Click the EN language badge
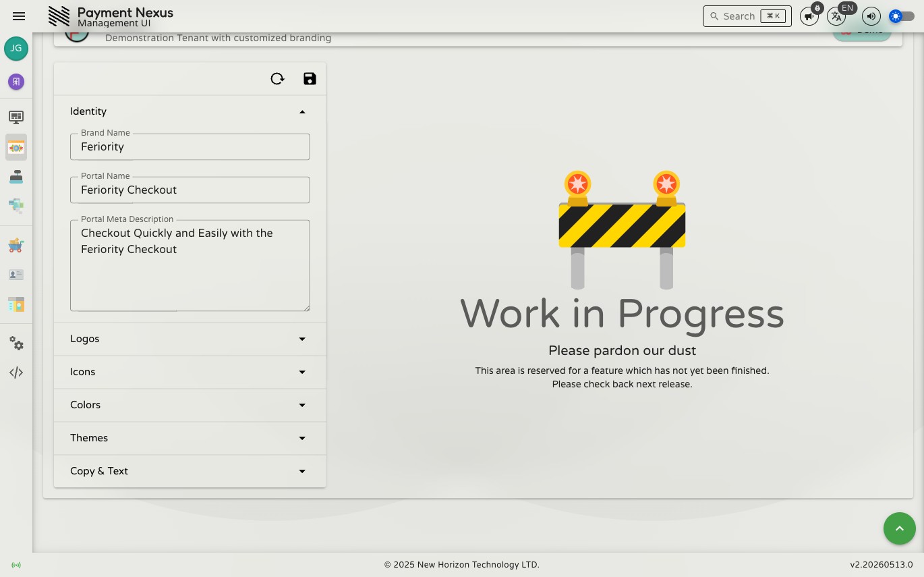 click(847, 9)
